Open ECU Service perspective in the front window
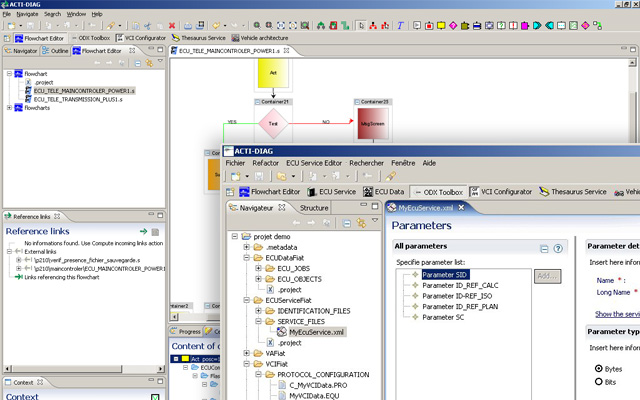The width and height of the screenshot is (640, 400). [331, 192]
